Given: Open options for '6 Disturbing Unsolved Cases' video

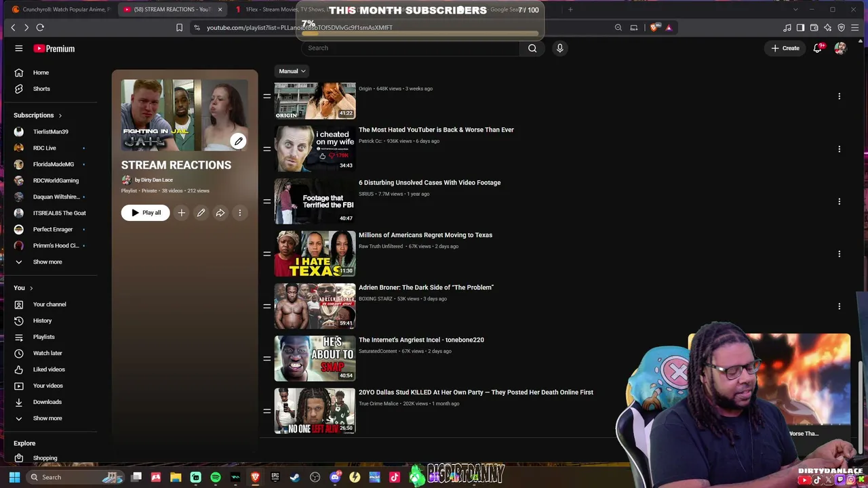Looking at the screenshot, I should [x=839, y=201].
